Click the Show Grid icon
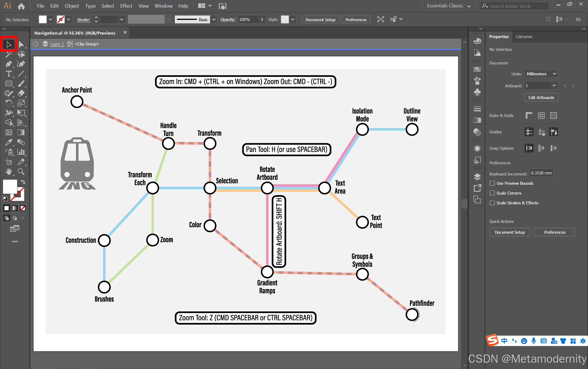The height and width of the screenshot is (369, 588). (541, 116)
